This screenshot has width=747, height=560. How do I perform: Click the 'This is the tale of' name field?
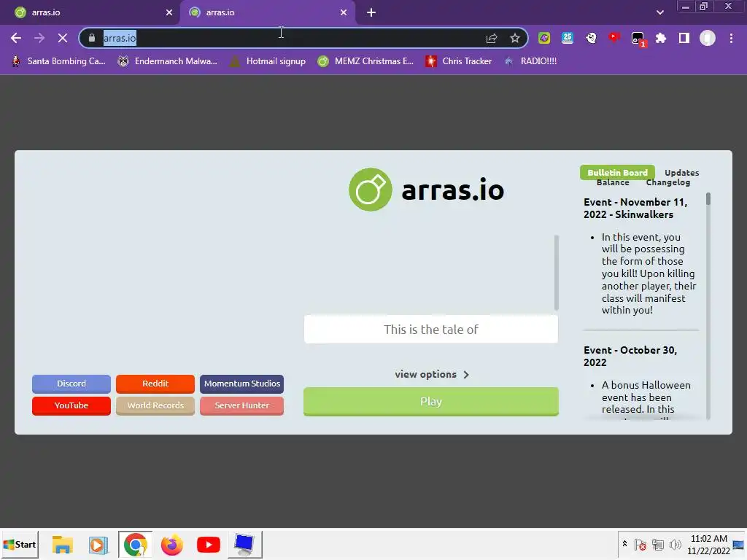pyautogui.click(x=430, y=330)
